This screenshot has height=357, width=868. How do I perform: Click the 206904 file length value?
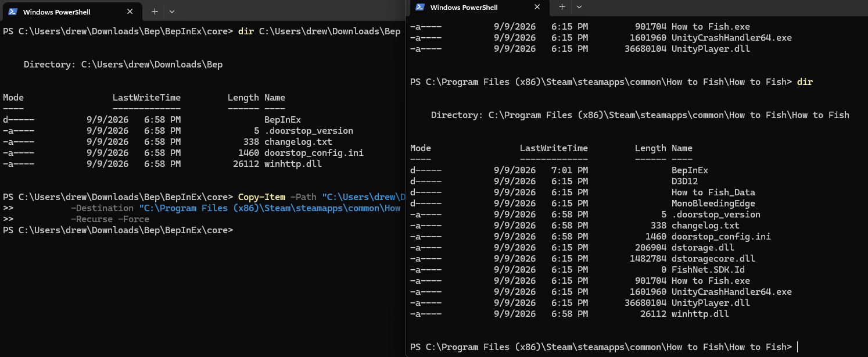tap(651, 248)
